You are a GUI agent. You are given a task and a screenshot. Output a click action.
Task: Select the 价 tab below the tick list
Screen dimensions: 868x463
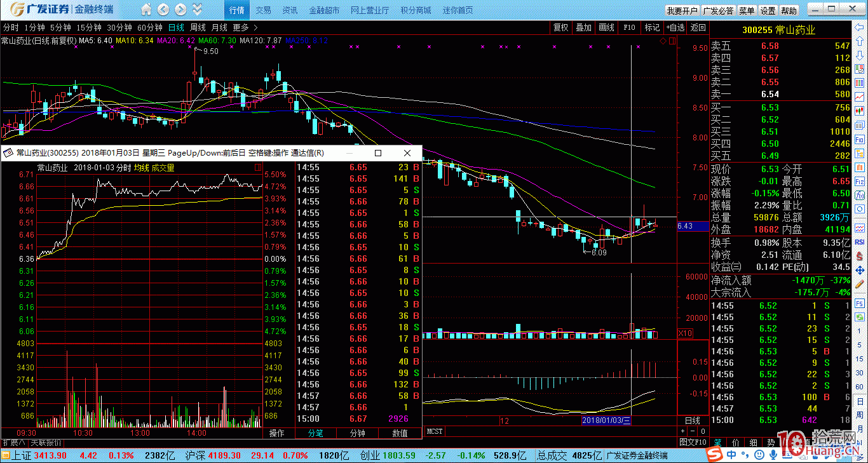[735, 443]
